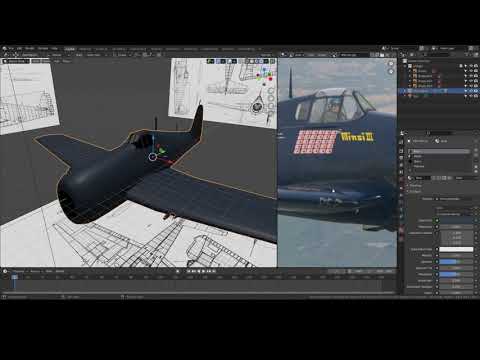Open the subsurface method dropdown below distribution
The image size is (480, 360).
455,214
